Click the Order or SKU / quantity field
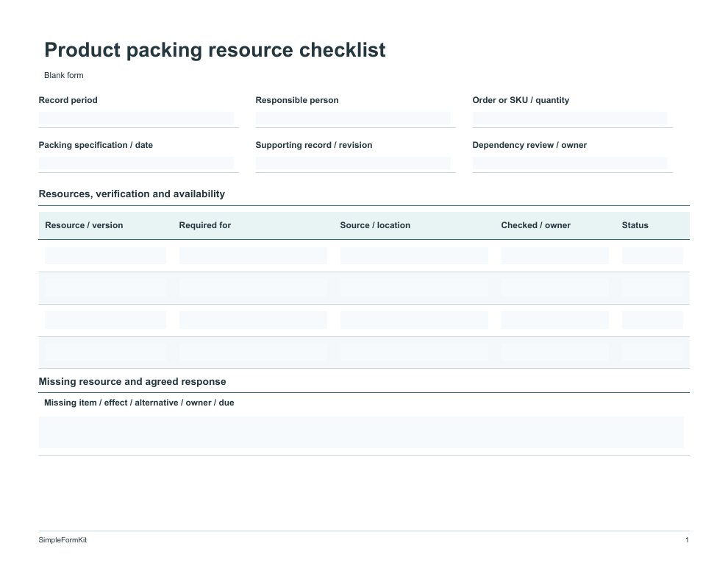This screenshot has height=563, width=728. tap(570, 118)
